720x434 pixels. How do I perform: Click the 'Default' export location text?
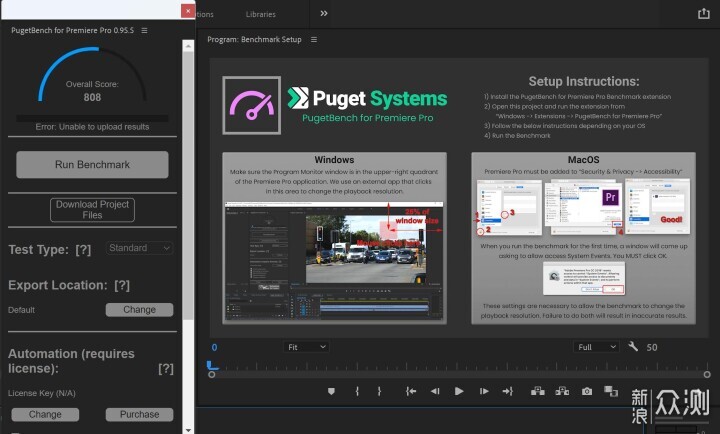click(21, 310)
